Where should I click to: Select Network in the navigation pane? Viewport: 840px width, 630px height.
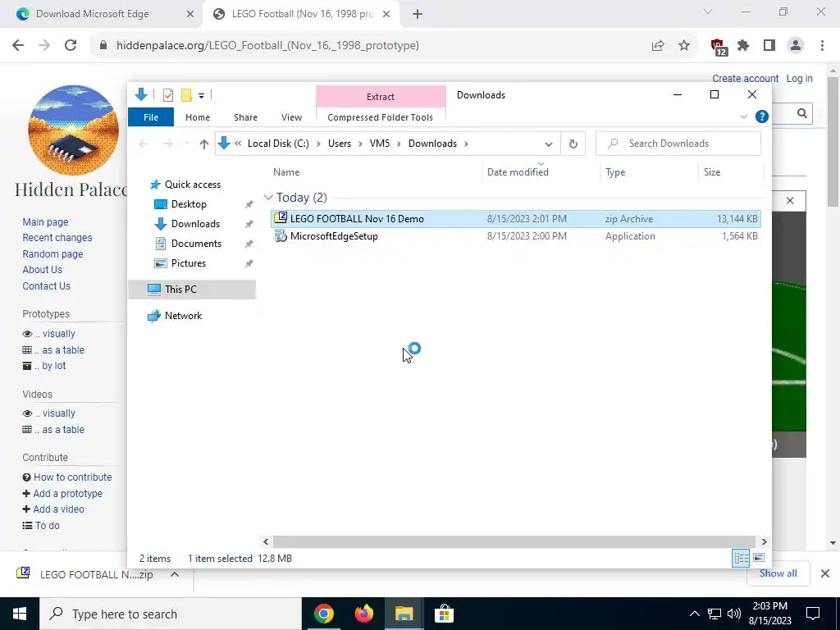183,316
